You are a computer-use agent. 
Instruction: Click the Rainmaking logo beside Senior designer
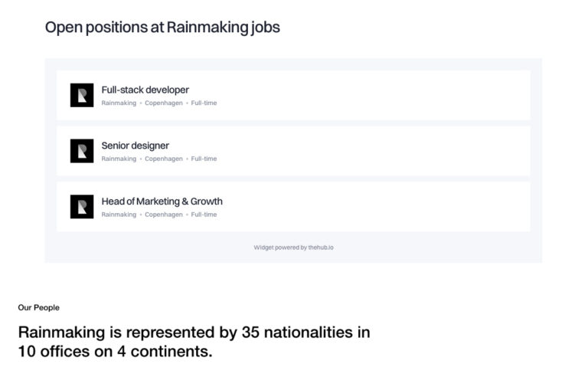[x=82, y=151]
